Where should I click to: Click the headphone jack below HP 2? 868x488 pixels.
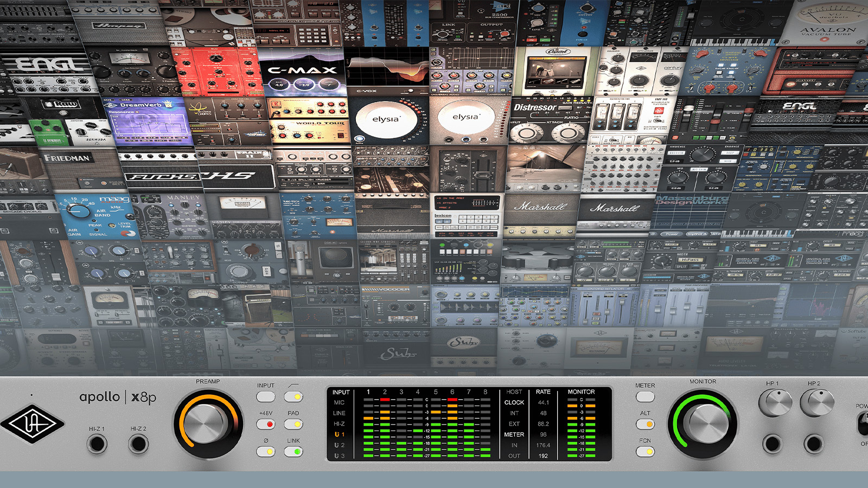(x=813, y=444)
